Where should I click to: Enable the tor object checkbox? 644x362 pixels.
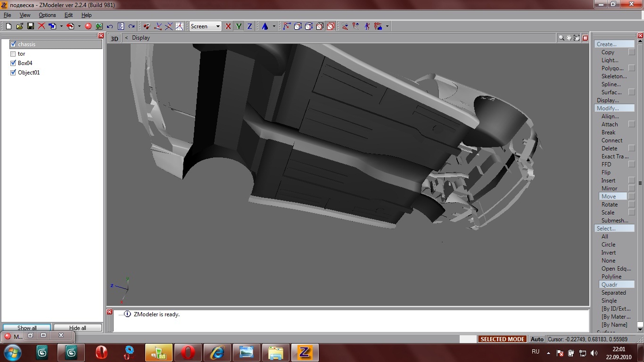(13, 54)
